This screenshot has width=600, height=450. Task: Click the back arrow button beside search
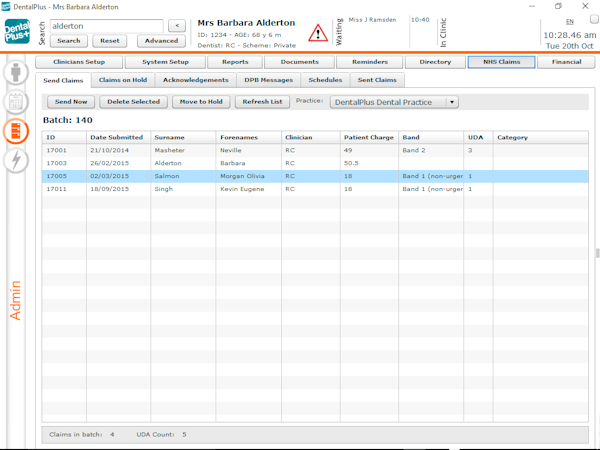(176, 26)
